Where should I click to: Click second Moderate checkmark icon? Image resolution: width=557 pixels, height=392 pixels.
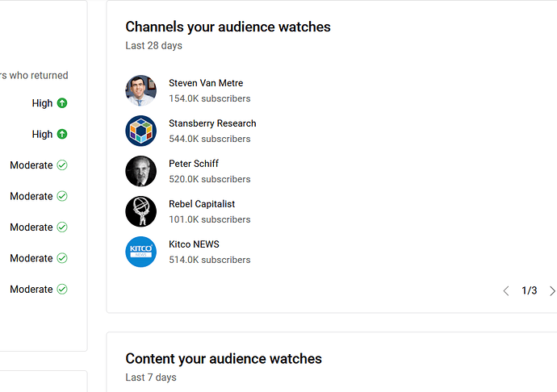point(62,196)
